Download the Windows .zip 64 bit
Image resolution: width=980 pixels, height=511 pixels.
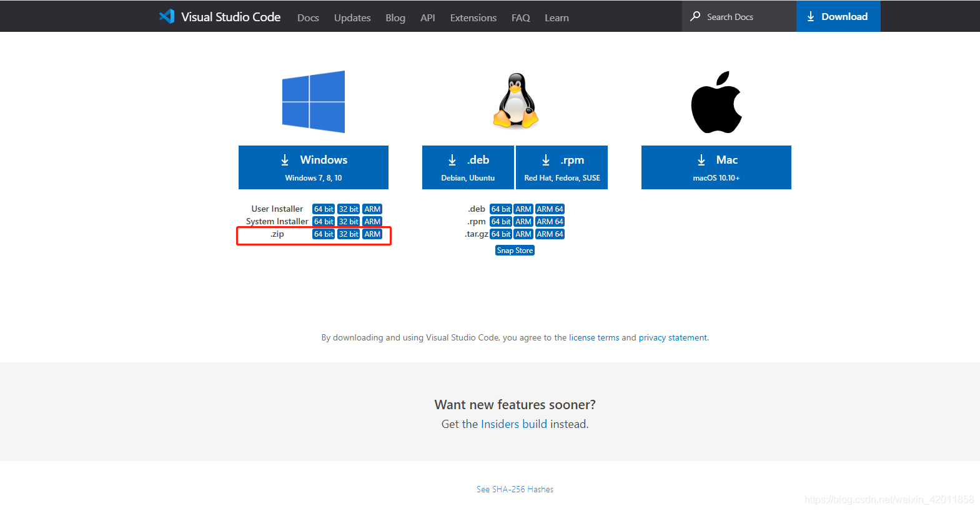pyautogui.click(x=324, y=234)
